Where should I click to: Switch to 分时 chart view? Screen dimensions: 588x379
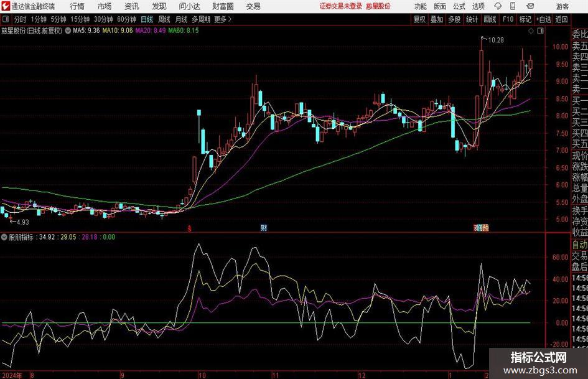20,19
